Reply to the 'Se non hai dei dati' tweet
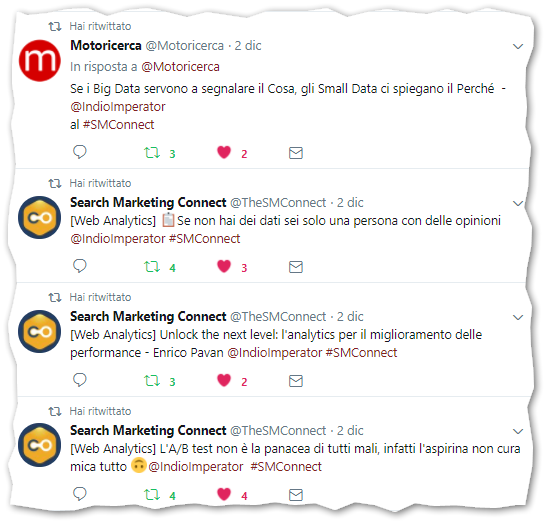 point(80,266)
